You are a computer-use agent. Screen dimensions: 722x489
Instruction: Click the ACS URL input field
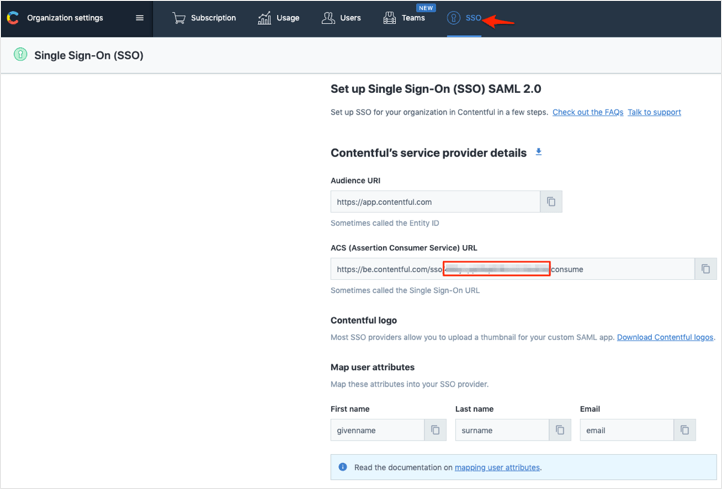click(512, 269)
